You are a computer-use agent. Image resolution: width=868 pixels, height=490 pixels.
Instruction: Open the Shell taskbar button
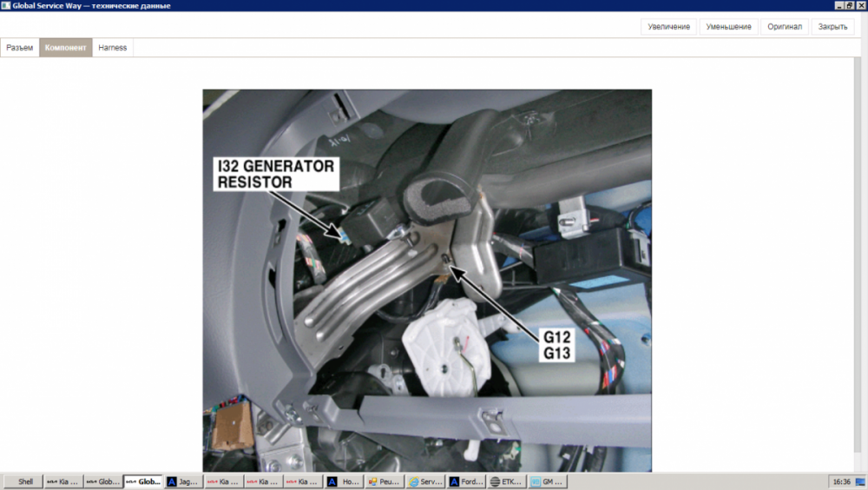click(25, 481)
